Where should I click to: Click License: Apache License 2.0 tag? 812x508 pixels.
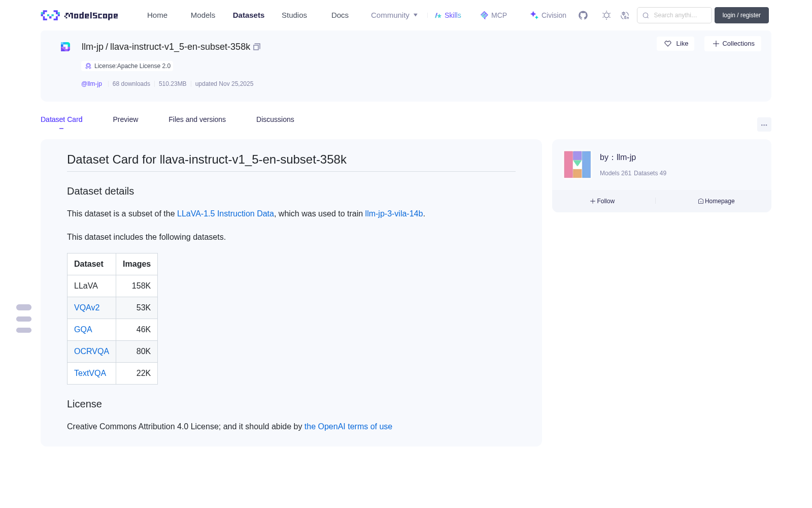127,66
